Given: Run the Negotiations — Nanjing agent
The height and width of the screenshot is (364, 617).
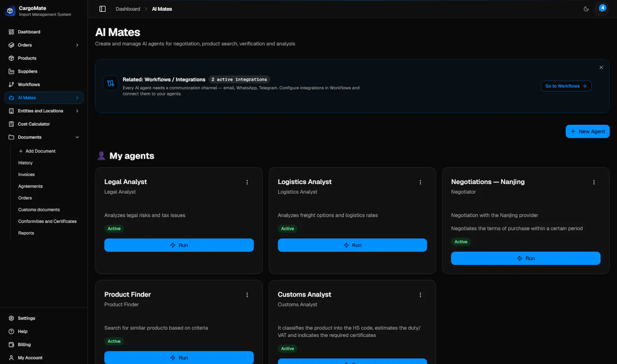Looking at the screenshot, I should pyautogui.click(x=526, y=258).
